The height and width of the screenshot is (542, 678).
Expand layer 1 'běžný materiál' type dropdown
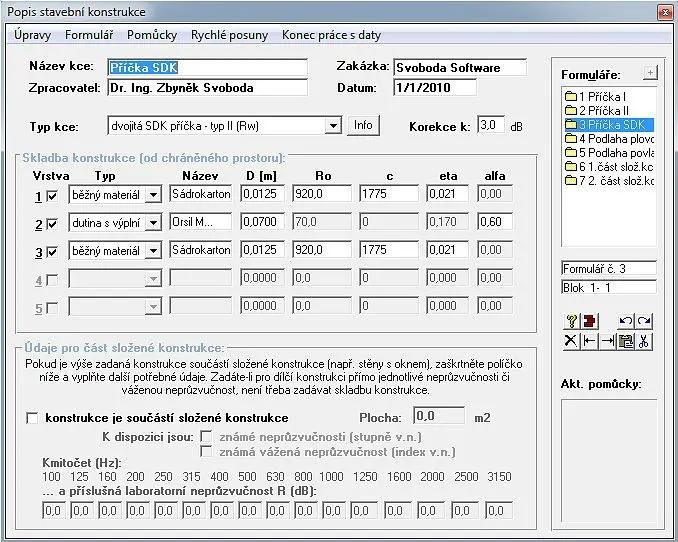[x=153, y=194]
